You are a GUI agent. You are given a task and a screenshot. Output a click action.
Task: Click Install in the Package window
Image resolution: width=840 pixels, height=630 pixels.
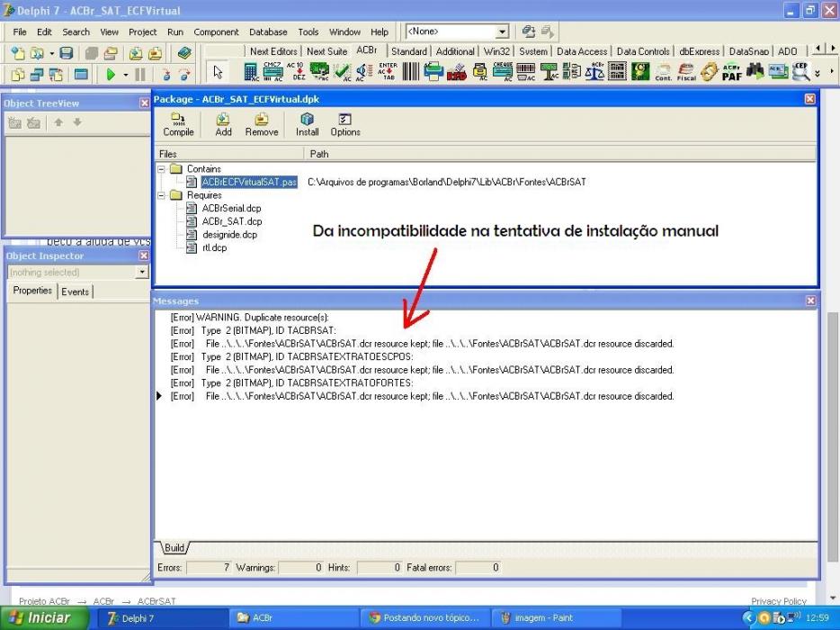coord(307,124)
